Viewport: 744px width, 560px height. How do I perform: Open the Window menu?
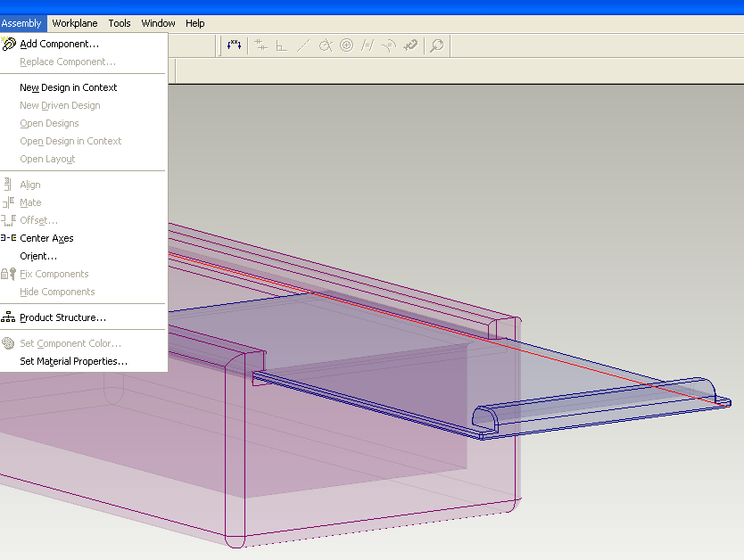coord(158,23)
